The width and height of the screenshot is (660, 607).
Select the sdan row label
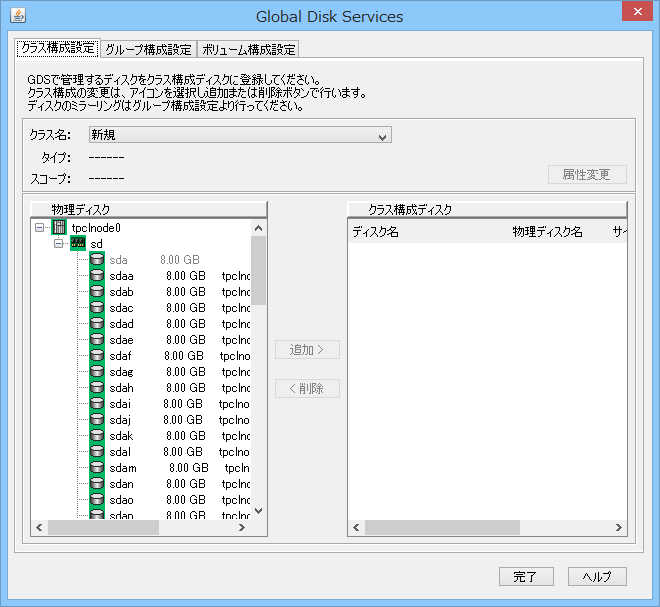pyautogui.click(x=121, y=484)
